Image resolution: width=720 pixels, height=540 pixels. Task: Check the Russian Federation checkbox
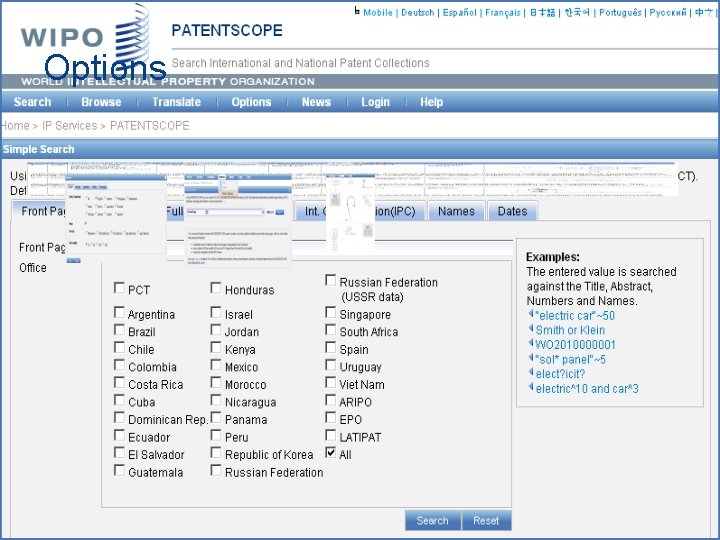pos(216,470)
